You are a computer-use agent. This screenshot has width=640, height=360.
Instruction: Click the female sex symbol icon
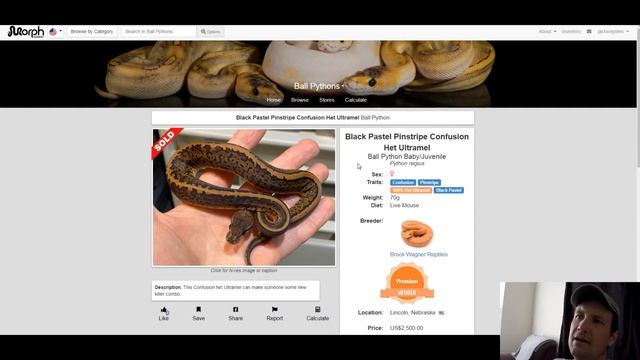pyautogui.click(x=392, y=174)
